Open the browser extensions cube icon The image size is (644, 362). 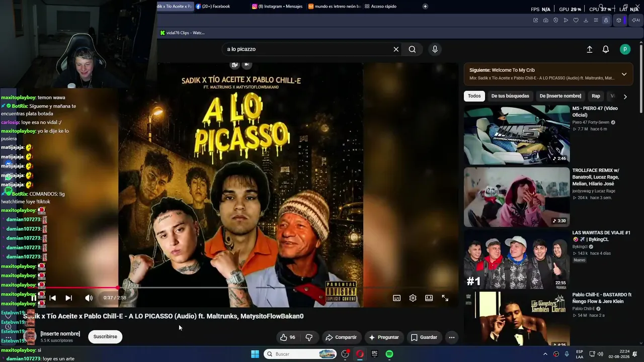coord(619,20)
